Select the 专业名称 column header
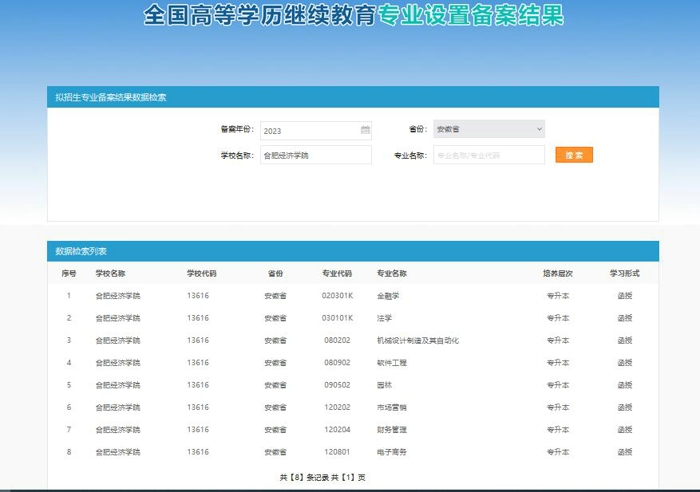Viewport: 700px width, 492px height. pyautogui.click(x=392, y=273)
